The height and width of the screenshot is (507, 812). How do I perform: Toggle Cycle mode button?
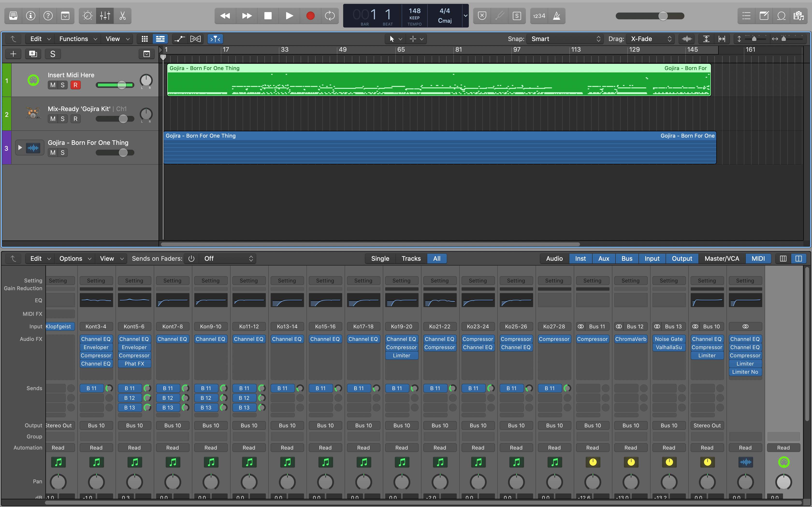[330, 16]
